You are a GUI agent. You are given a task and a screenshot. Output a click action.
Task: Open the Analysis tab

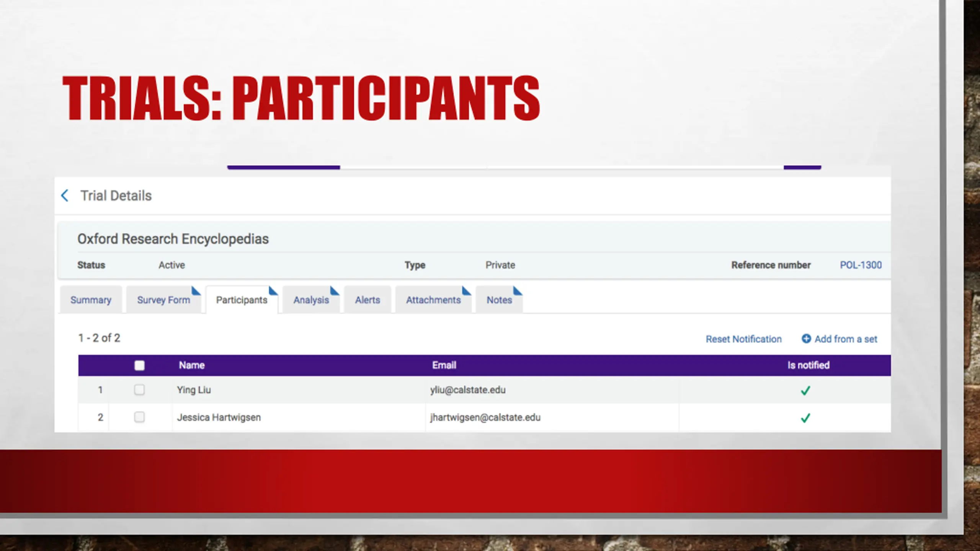click(311, 300)
